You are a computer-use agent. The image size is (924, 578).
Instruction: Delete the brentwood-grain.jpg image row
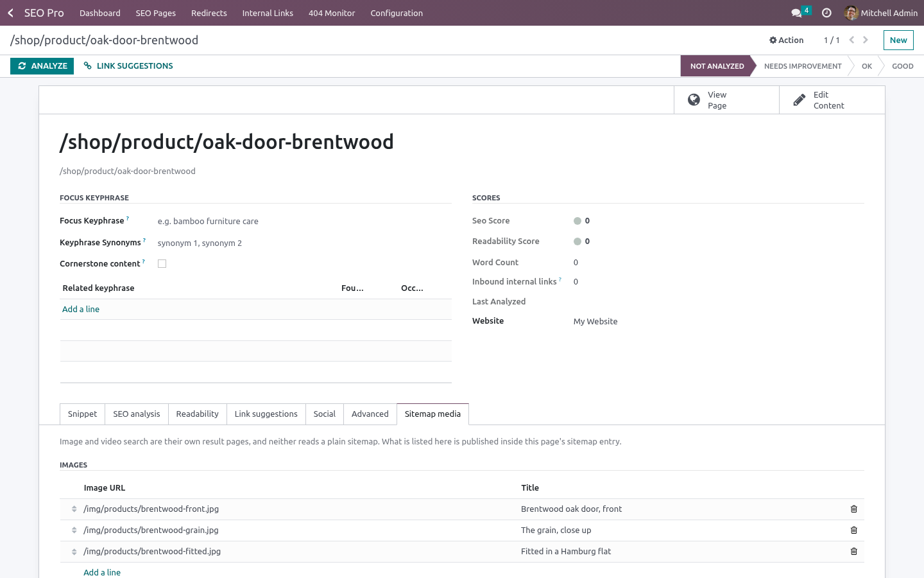854,530
